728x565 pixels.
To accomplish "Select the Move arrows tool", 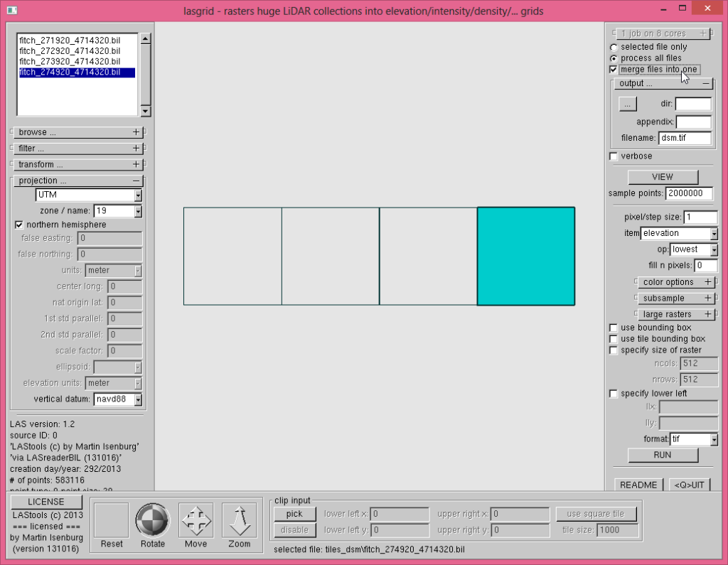I will [196, 520].
